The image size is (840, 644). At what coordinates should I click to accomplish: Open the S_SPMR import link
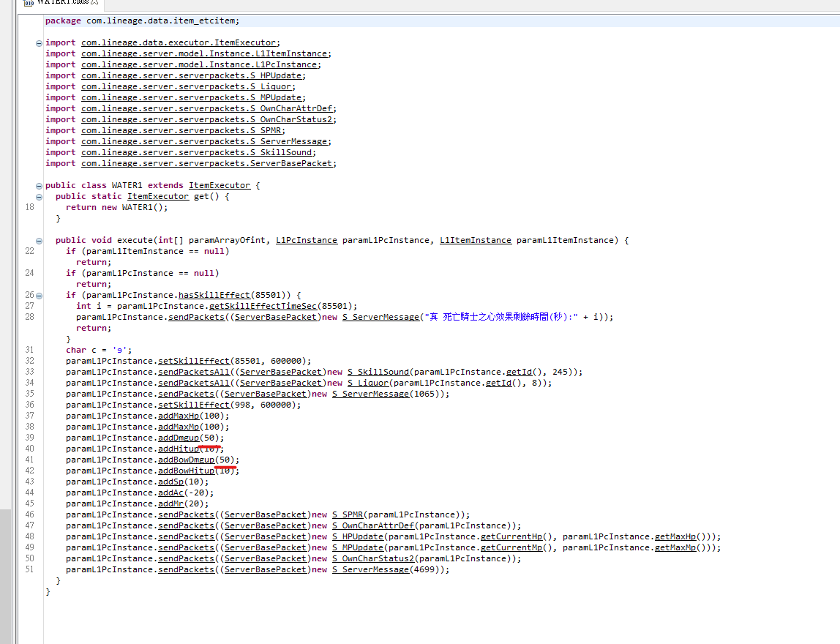181,130
